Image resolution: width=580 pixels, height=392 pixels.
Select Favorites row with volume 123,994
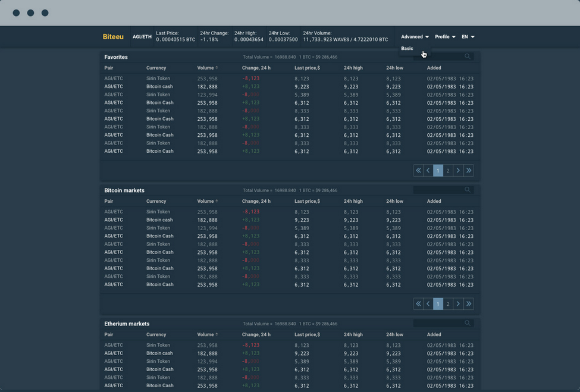pos(289,95)
